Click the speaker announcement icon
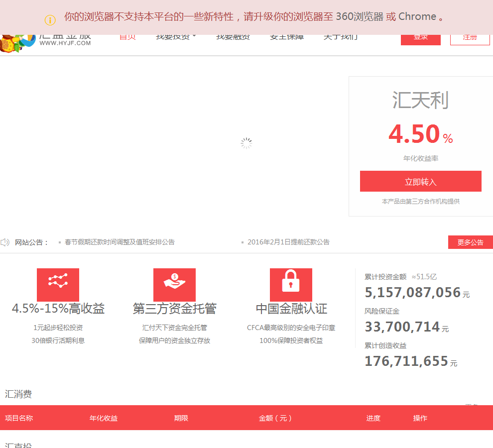 point(4,242)
